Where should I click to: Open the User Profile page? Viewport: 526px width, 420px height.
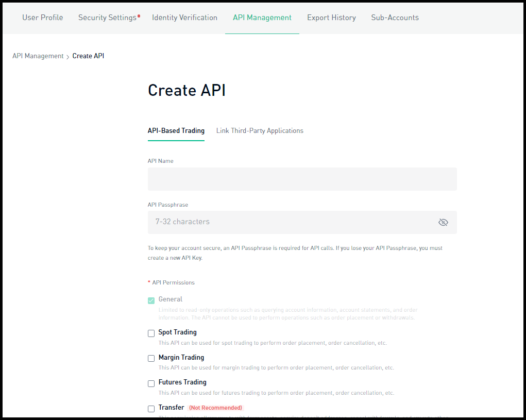pos(42,18)
